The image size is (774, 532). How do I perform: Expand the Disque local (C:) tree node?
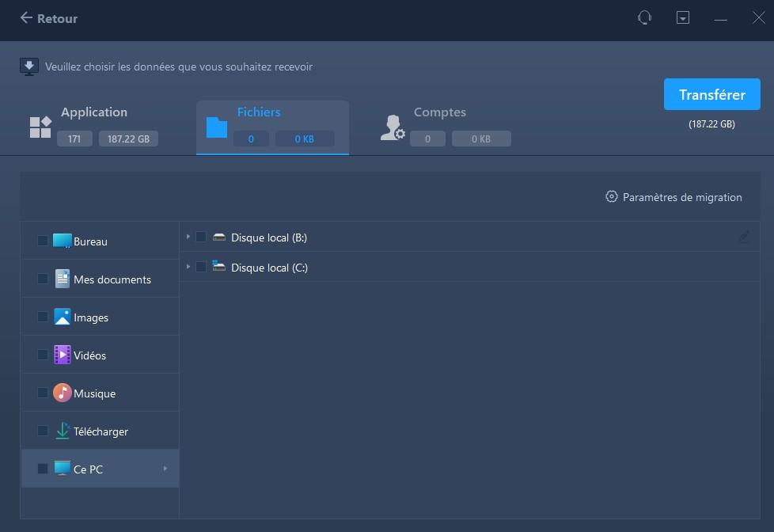188,268
